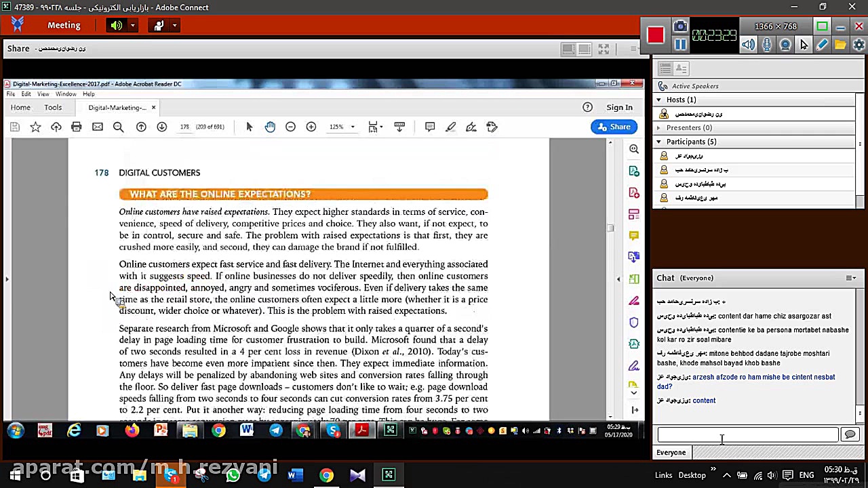Screen dimensions: 868x488
Task: Open the recorder annotation pencil tool
Action: coord(822,45)
